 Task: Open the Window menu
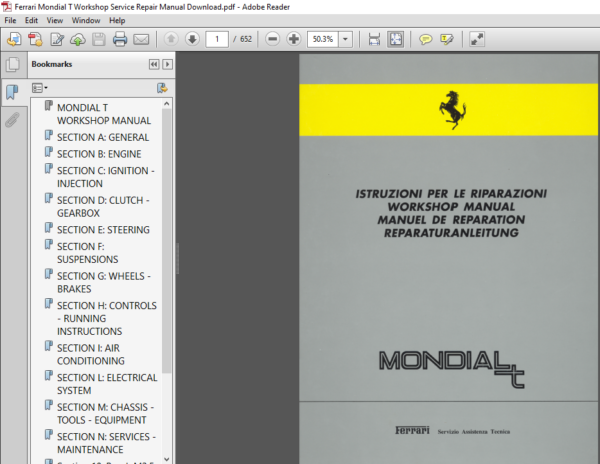tap(86, 20)
